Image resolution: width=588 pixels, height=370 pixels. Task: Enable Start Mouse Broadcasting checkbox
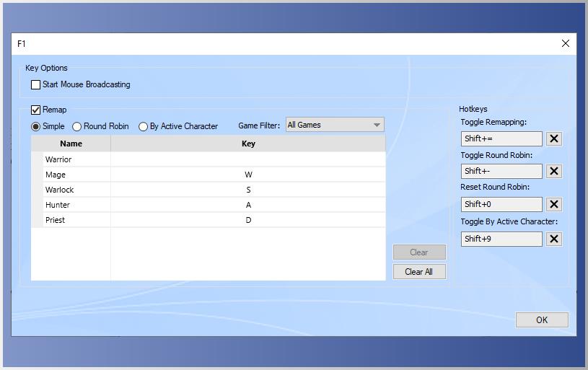(x=36, y=84)
